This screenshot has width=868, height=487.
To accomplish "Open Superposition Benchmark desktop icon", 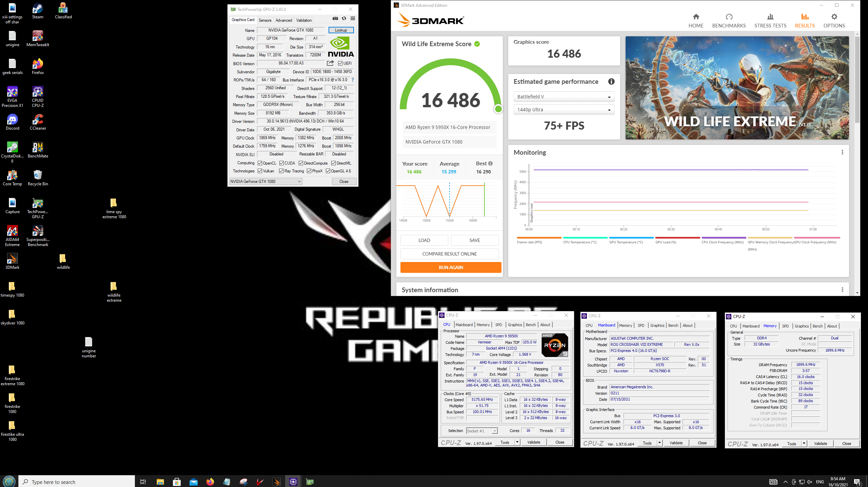I will [x=38, y=236].
